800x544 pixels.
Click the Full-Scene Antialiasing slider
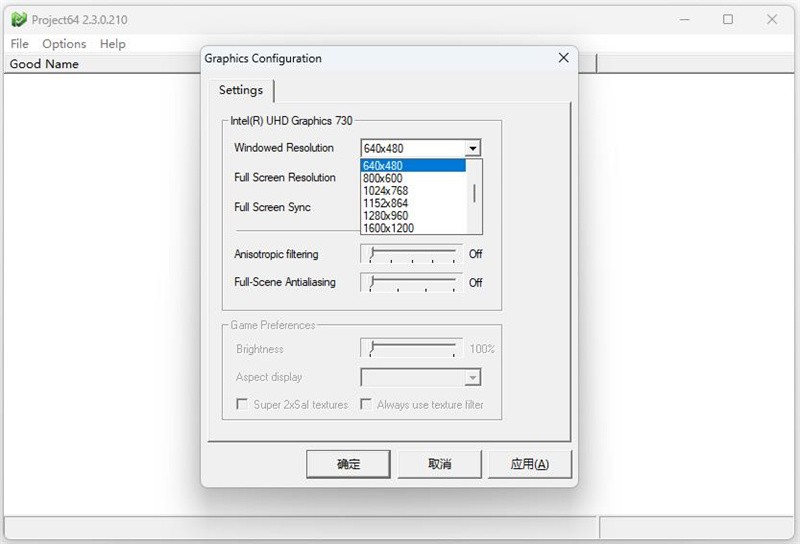(x=412, y=282)
